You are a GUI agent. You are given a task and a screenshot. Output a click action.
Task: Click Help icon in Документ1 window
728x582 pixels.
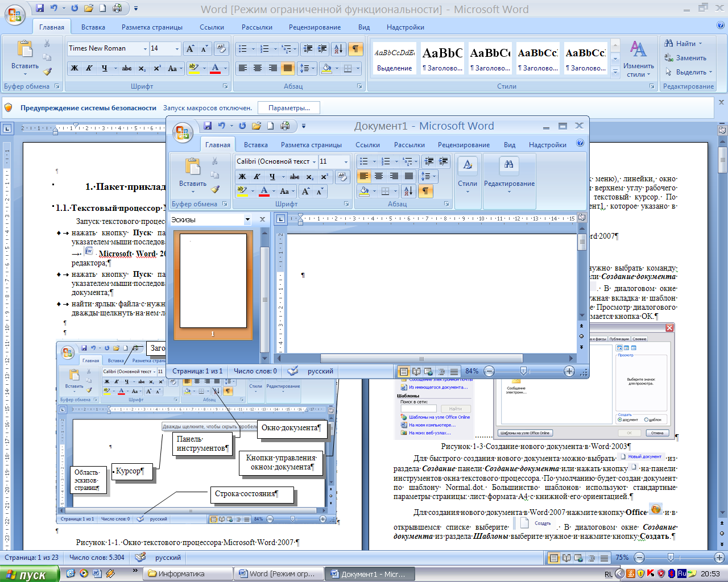(x=580, y=143)
